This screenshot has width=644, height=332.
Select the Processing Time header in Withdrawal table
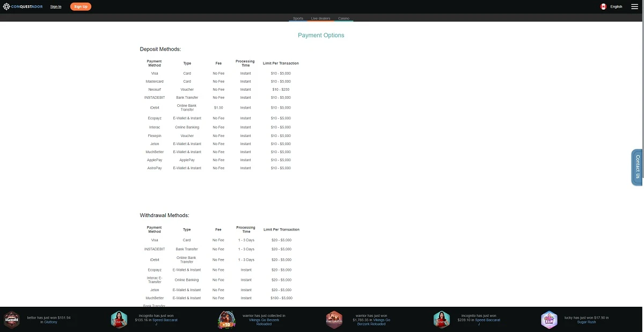coord(246,229)
